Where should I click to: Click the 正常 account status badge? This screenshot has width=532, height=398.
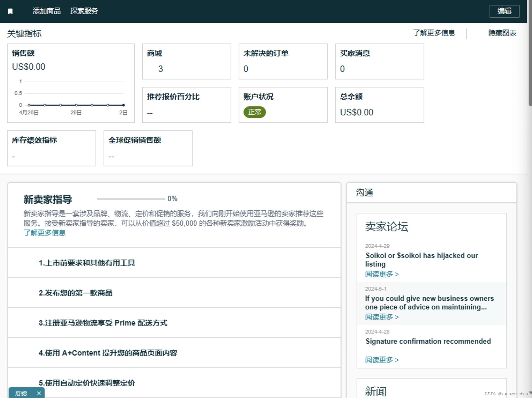[254, 112]
